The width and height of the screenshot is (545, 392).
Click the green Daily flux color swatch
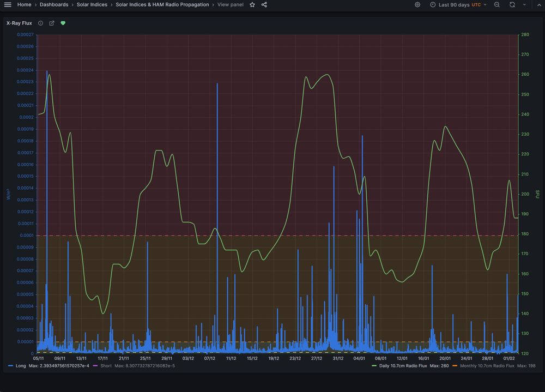[374, 366]
